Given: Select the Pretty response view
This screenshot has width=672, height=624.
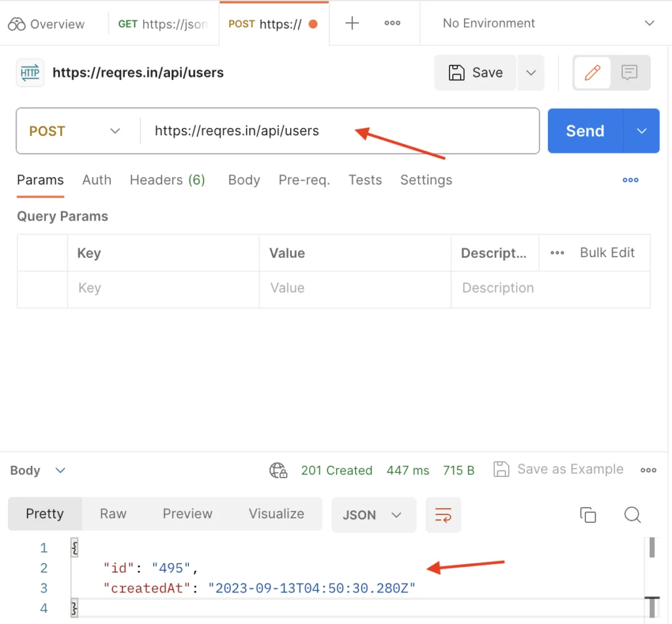Looking at the screenshot, I should point(45,514).
